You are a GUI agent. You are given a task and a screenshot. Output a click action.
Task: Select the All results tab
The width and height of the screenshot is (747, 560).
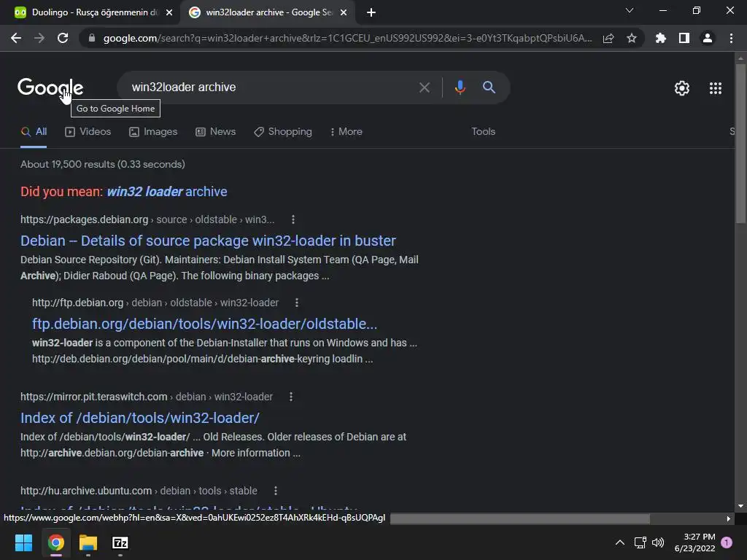[x=34, y=132]
